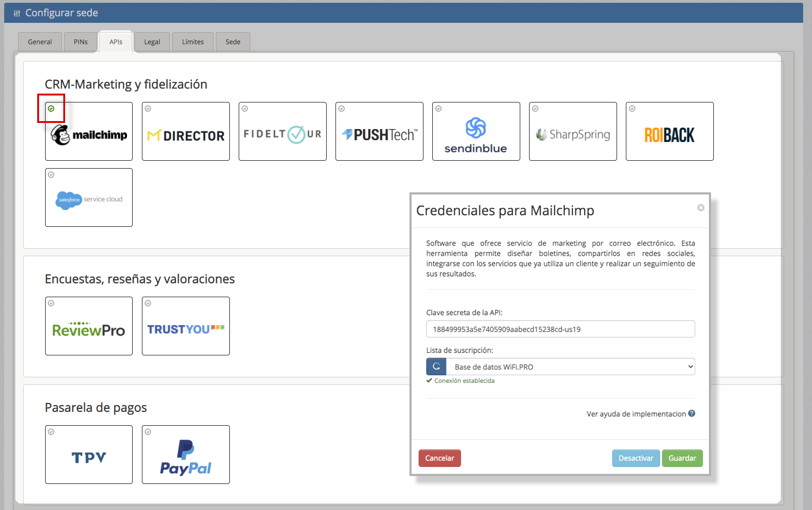812x510 pixels.
Task: Click the Desactivar button
Action: point(636,458)
